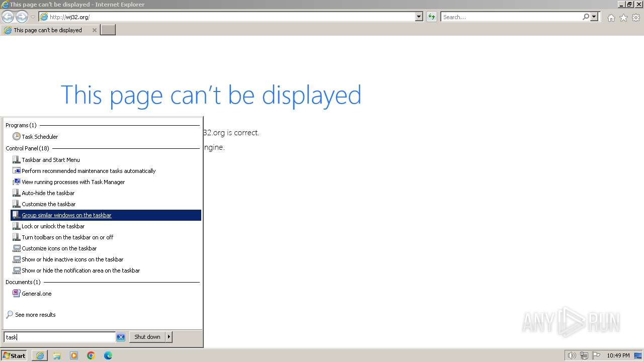Screen dimensions: 644x362
Task: Open the recent pages dropdown arrow
Action: (x=33, y=17)
